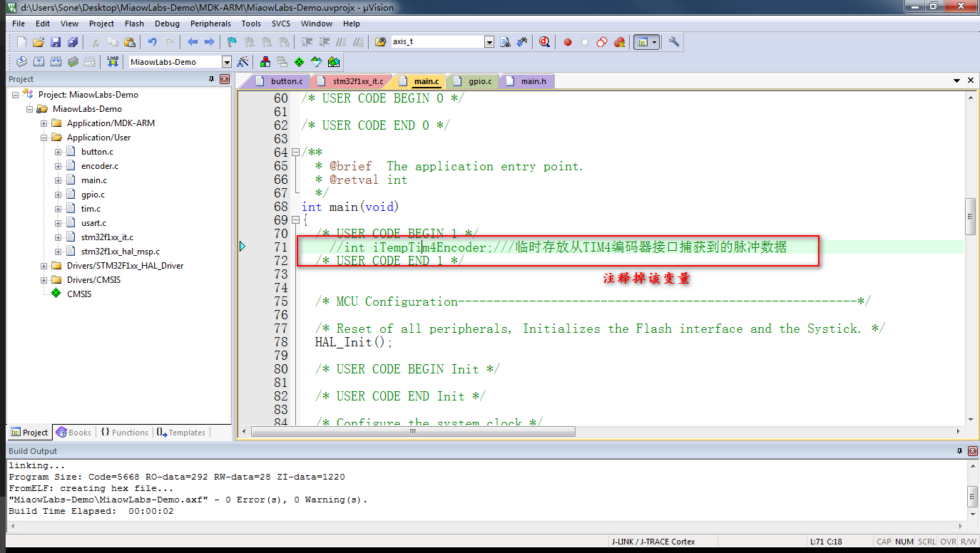Show the Functions panel tab
Image resolution: width=980 pixels, height=553 pixels.
[x=124, y=433]
